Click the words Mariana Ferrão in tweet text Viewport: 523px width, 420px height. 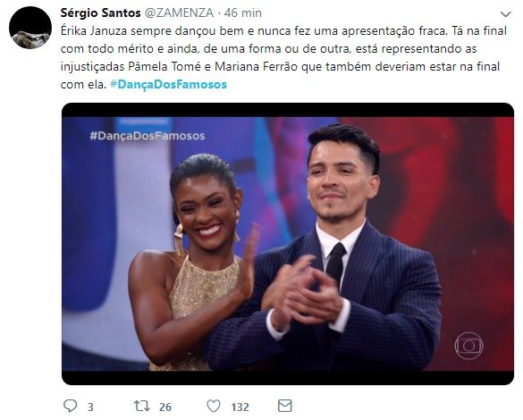tap(256, 66)
